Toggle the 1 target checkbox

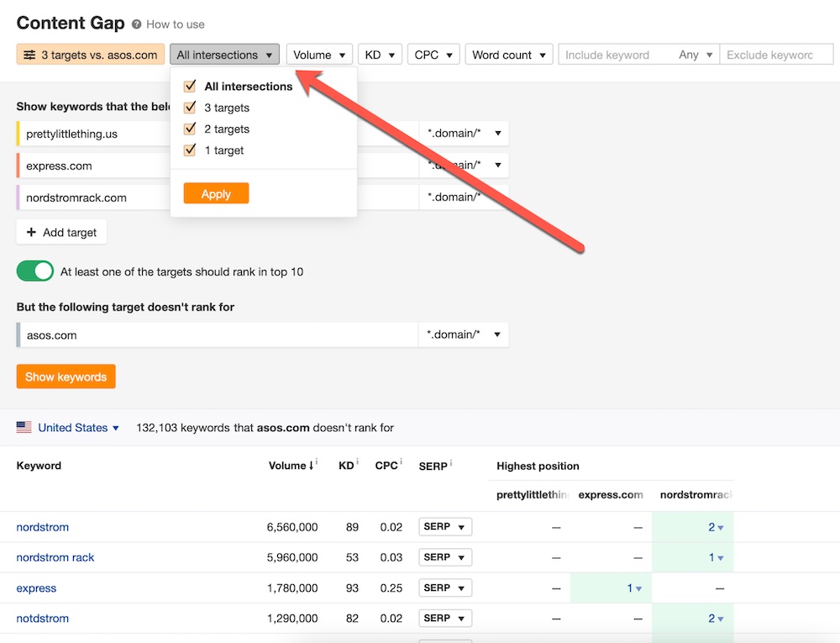[x=190, y=150]
